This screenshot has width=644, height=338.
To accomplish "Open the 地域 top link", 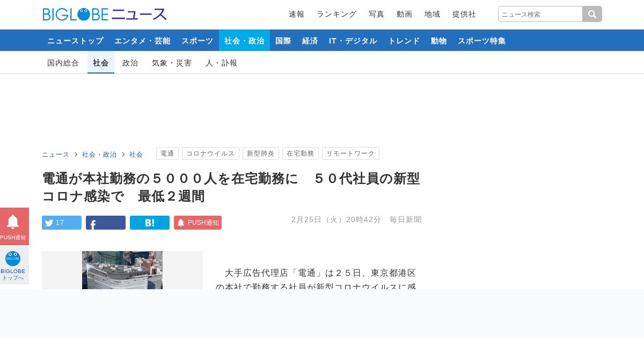I will [x=432, y=14].
